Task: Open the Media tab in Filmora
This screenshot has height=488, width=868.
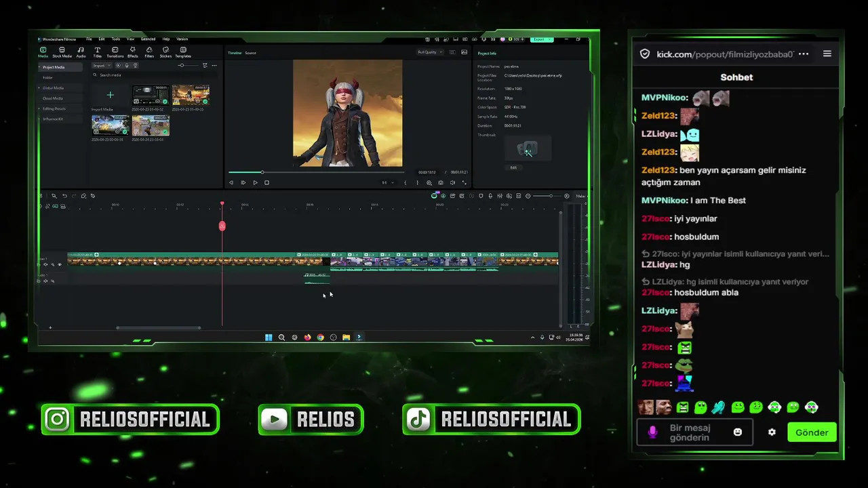Action: [43, 52]
